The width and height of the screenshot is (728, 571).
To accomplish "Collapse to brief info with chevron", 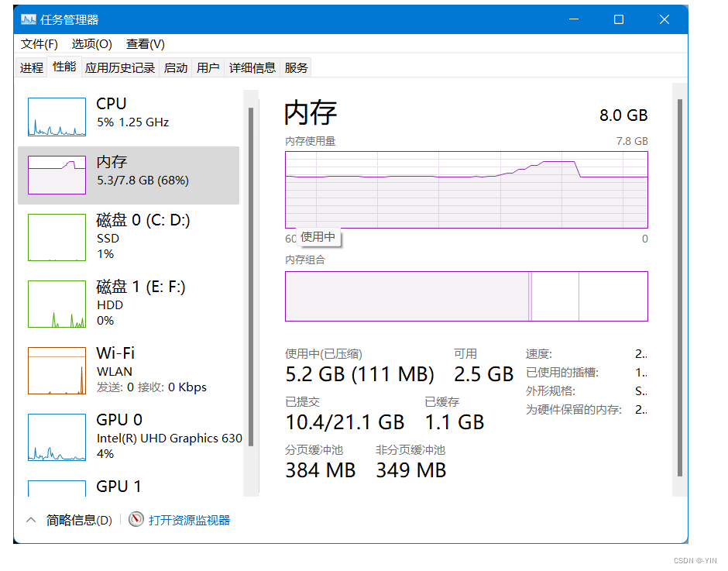I will 31,520.
